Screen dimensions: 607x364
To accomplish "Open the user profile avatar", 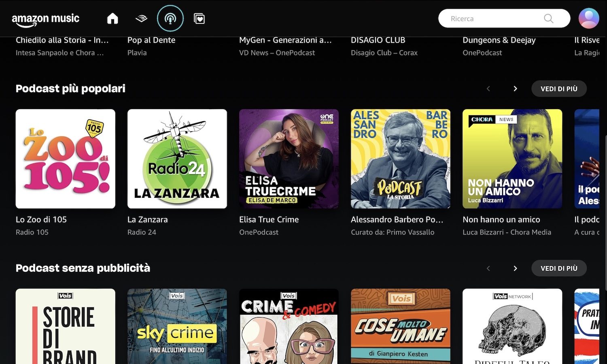I will 589,18.
